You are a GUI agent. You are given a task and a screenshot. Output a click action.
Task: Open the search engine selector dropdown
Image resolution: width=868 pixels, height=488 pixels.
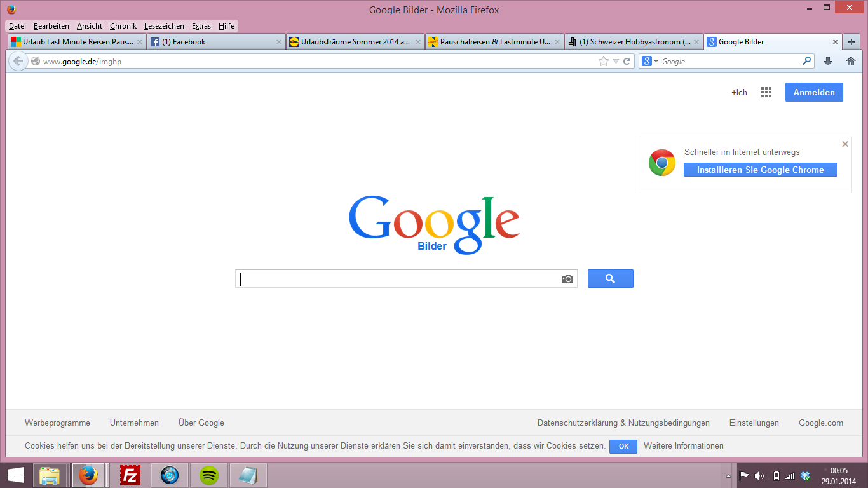click(x=649, y=61)
